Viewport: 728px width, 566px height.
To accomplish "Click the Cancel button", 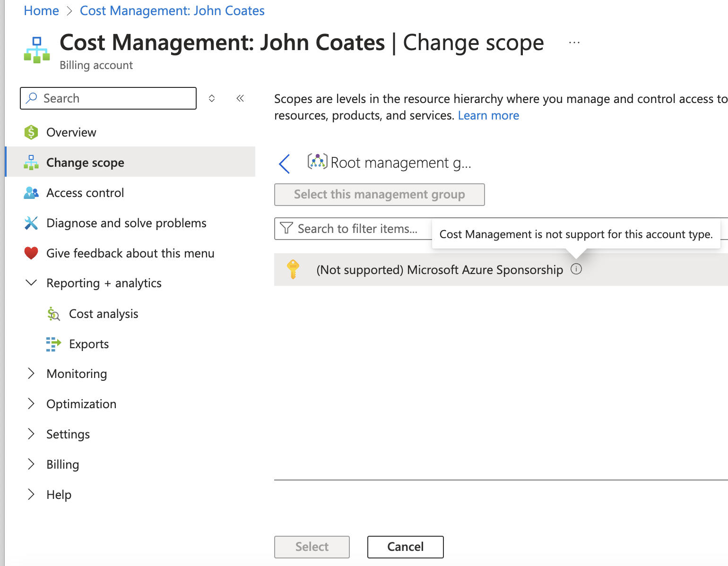I will coord(406,547).
